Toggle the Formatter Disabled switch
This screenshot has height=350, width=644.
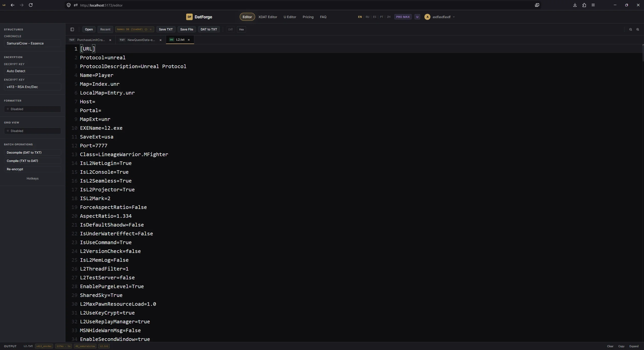click(32, 109)
